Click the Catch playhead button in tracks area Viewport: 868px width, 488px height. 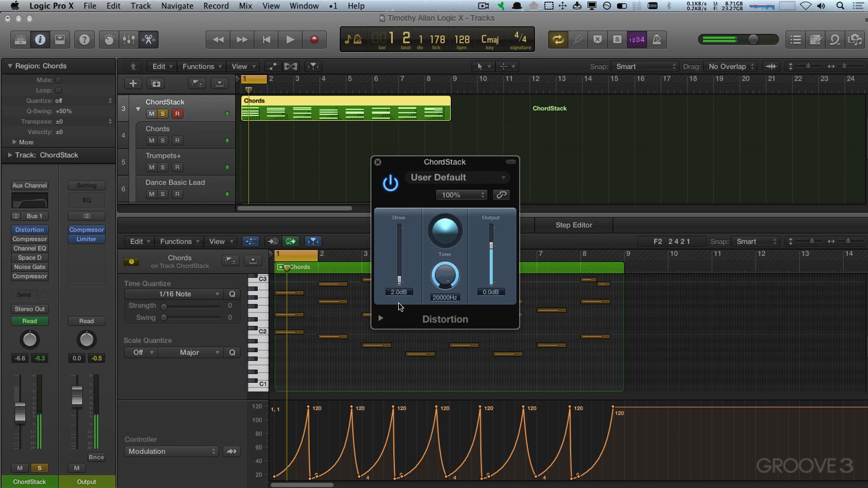click(x=313, y=66)
